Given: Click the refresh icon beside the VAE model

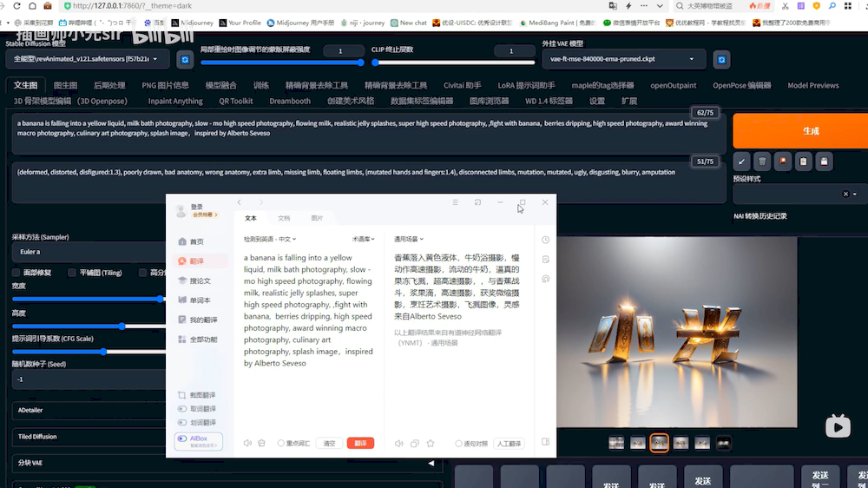Looking at the screenshot, I should coord(721,59).
